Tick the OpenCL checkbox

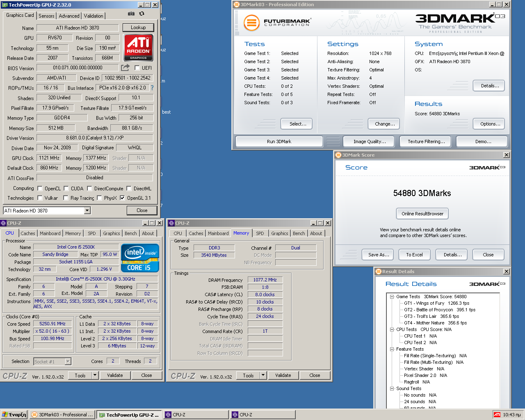pyautogui.click(x=40, y=189)
